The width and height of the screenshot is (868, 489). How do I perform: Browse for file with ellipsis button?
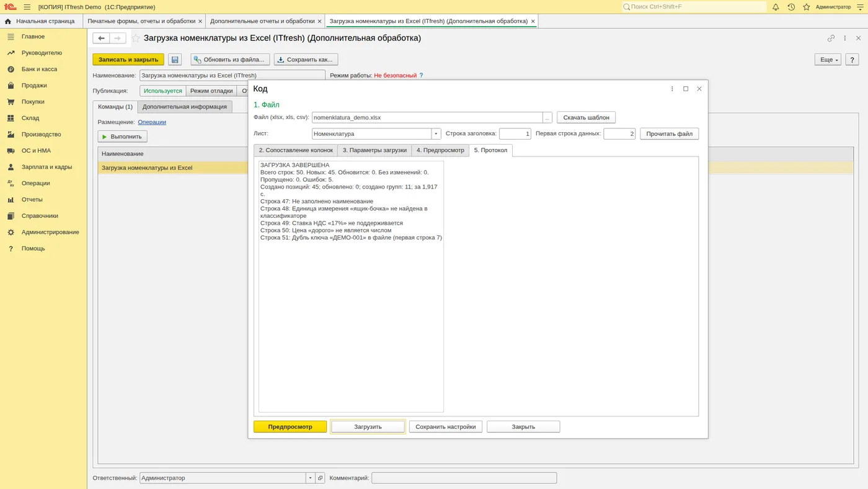547,117
